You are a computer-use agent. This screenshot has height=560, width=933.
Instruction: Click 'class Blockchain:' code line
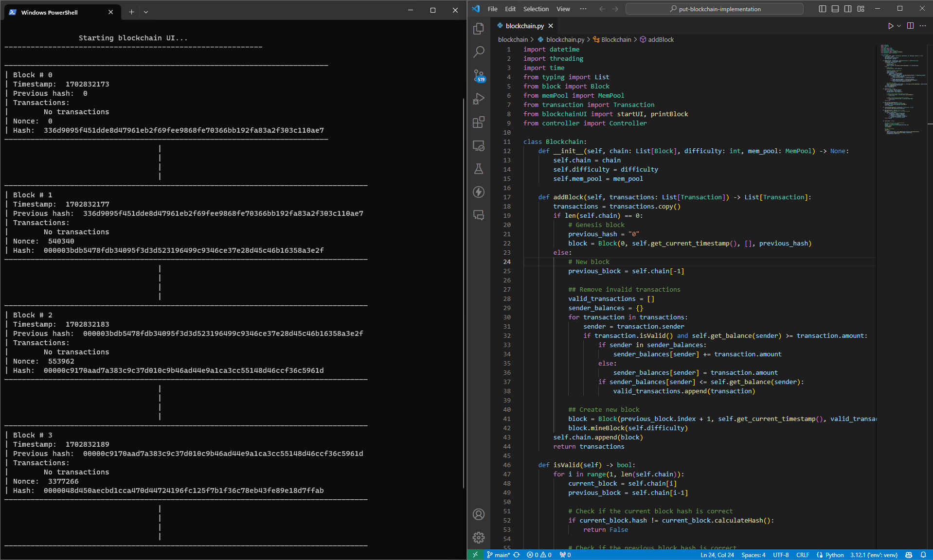click(555, 141)
